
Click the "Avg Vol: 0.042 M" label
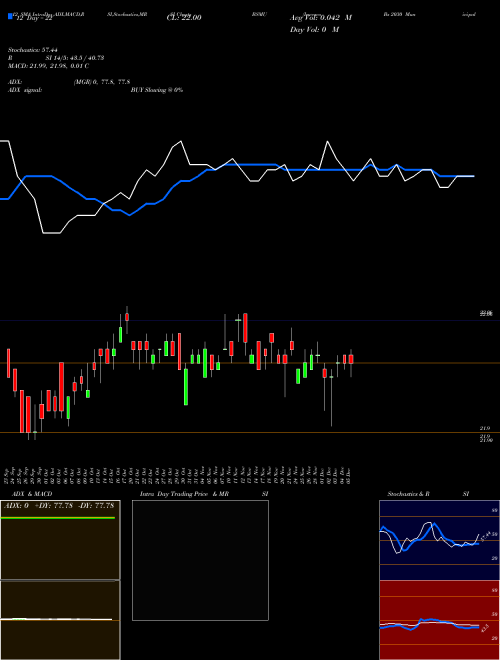coord(321,18)
